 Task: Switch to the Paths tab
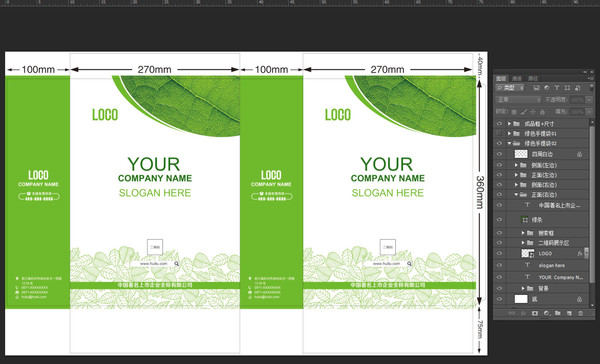pos(533,78)
